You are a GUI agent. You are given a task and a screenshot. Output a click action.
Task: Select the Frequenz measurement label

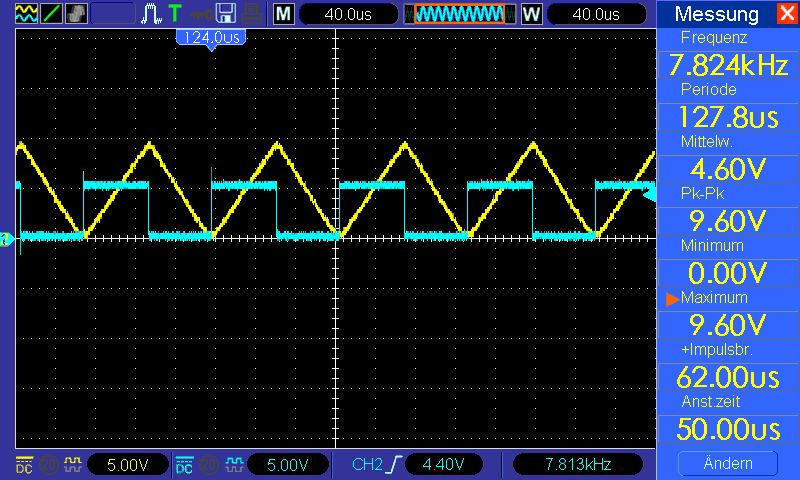[714, 37]
